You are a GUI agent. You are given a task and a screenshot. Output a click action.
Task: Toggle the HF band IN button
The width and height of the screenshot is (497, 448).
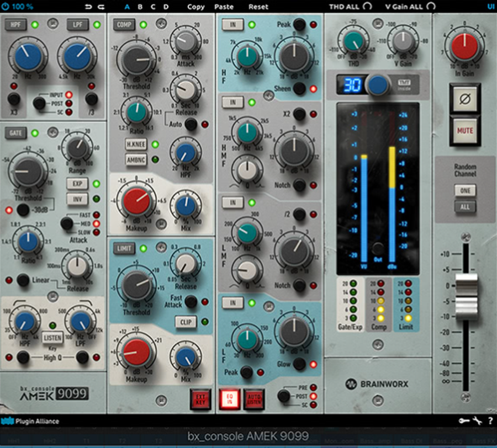[x=232, y=24]
